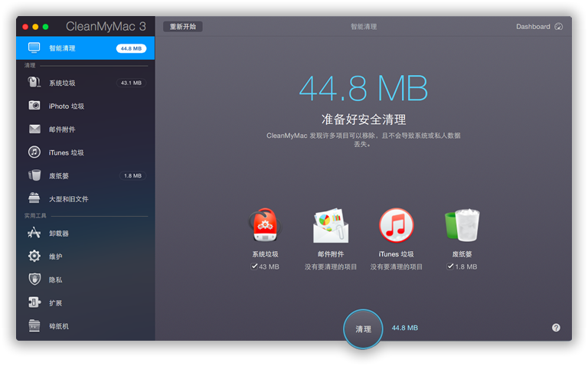Click the Dashboard gauge icon
This screenshot has width=588, height=366.
tap(558, 26)
